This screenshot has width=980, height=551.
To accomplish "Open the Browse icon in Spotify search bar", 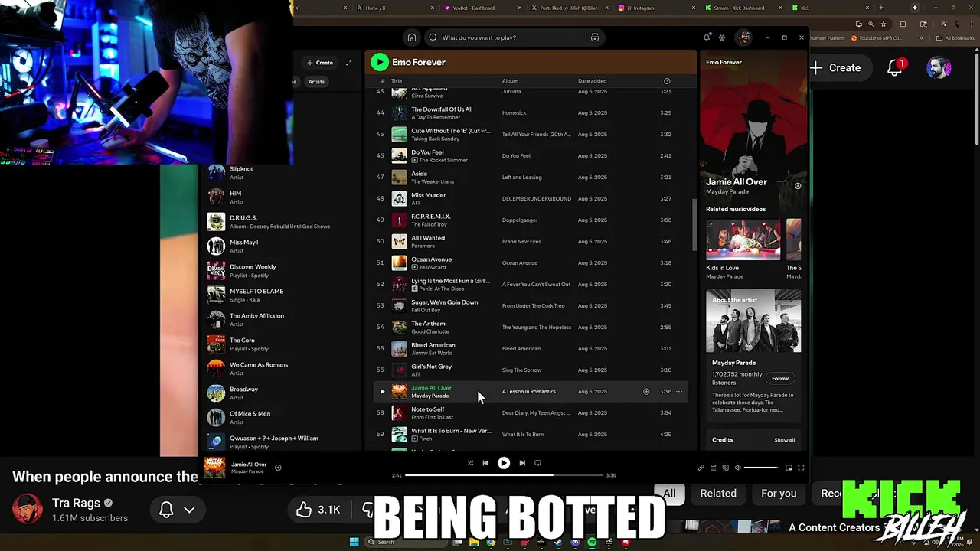I will pyautogui.click(x=594, y=37).
